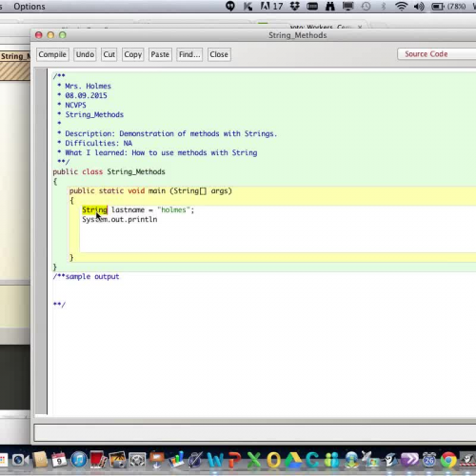
Task: Open Microsoft Excel icon in the Dock
Action: (254, 460)
